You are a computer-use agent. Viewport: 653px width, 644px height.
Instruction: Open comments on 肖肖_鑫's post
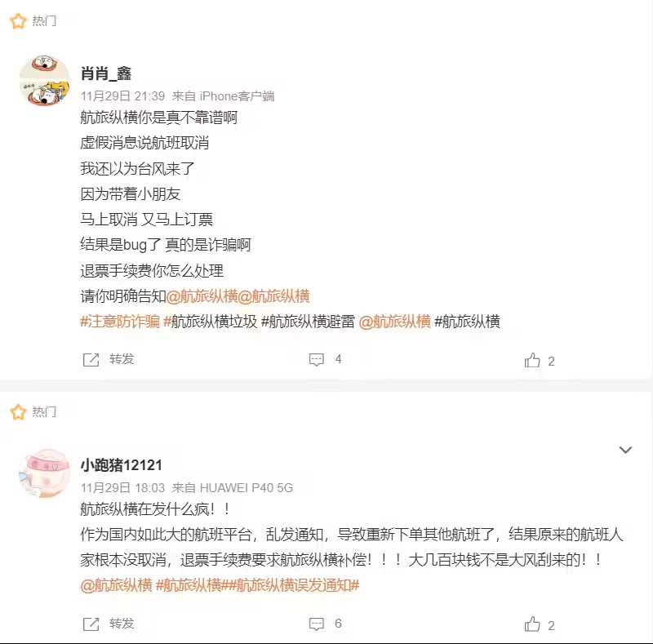(x=317, y=359)
